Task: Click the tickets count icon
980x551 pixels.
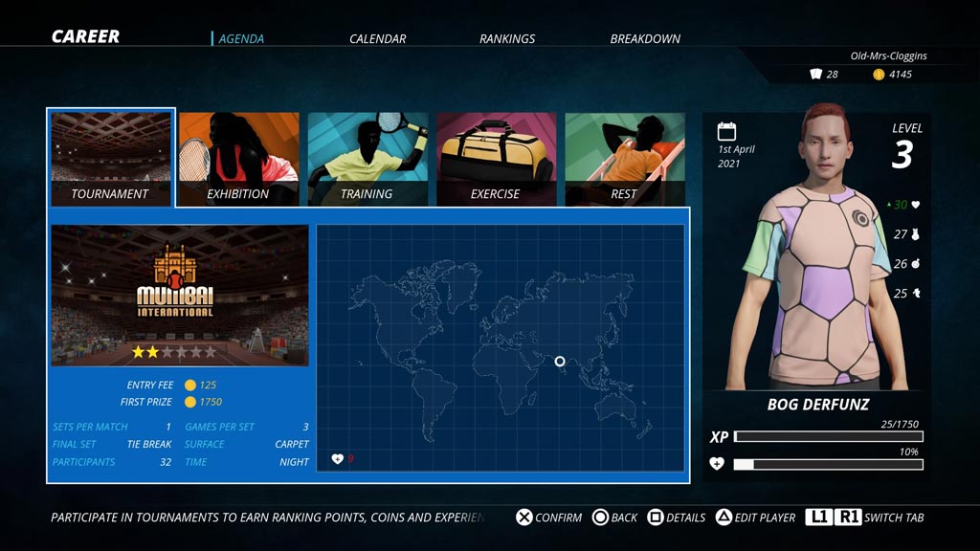Action: click(x=815, y=74)
